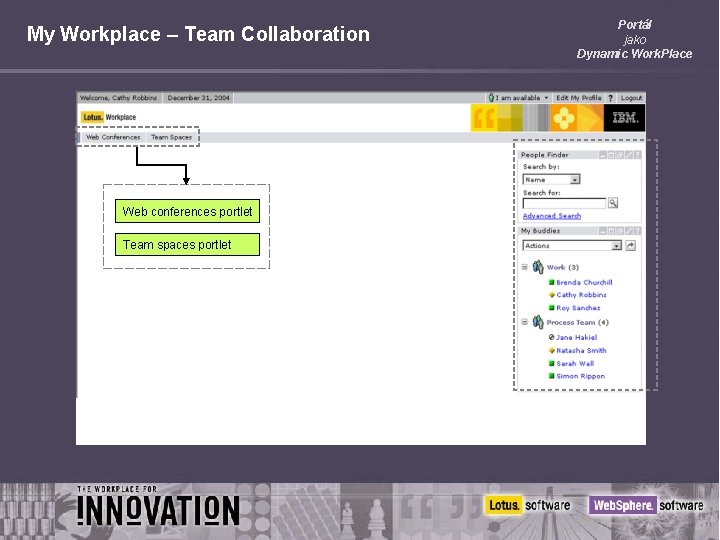Click Brenda Churchill's green status icon
This screenshot has width=720, height=540.
pos(551,282)
